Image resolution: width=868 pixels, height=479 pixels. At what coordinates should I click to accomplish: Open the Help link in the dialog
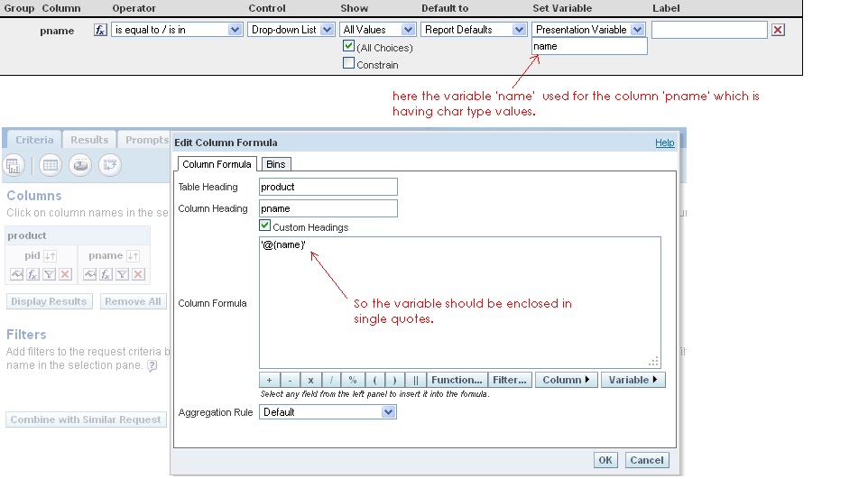coord(664,143)
